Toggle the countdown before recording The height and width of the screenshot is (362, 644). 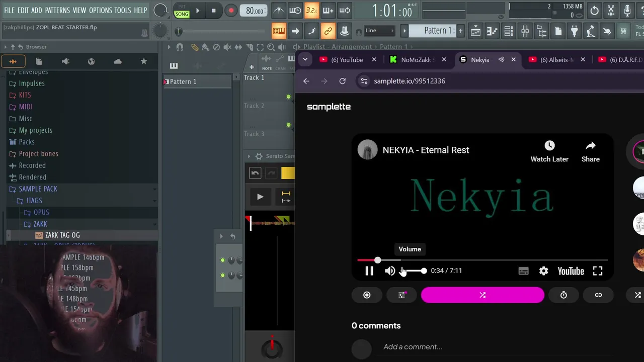311,10
